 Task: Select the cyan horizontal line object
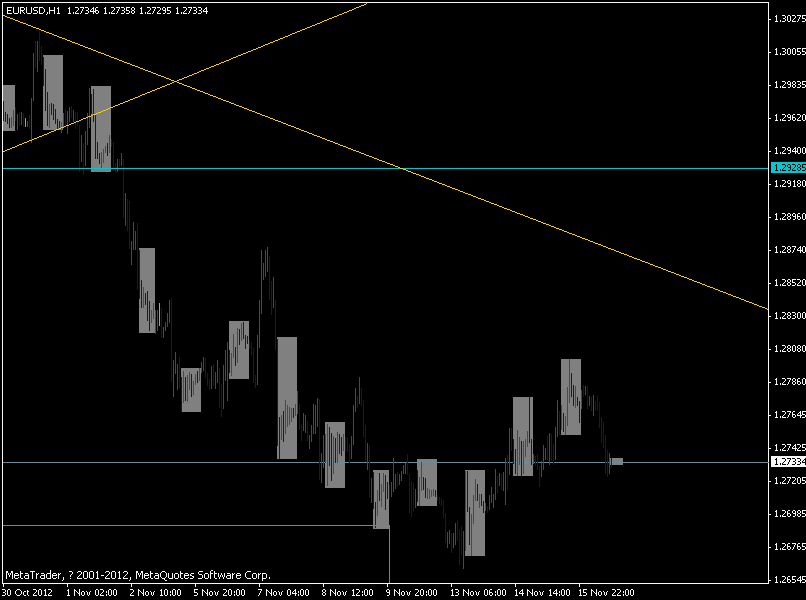386,168
